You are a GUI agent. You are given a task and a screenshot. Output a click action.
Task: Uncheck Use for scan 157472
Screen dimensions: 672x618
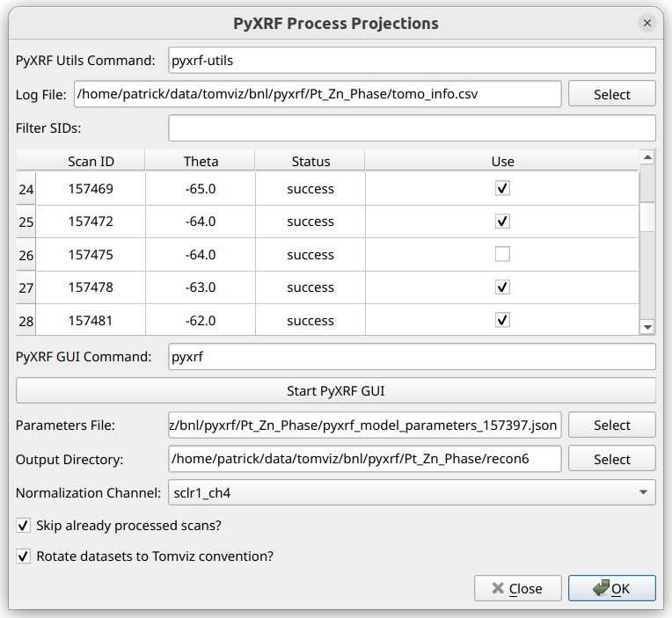(502, 222)
